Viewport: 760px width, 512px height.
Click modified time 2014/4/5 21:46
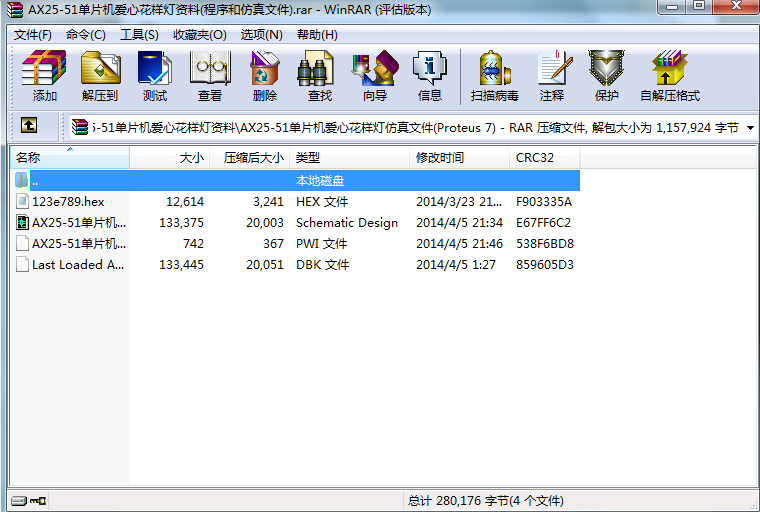point(459,243)
